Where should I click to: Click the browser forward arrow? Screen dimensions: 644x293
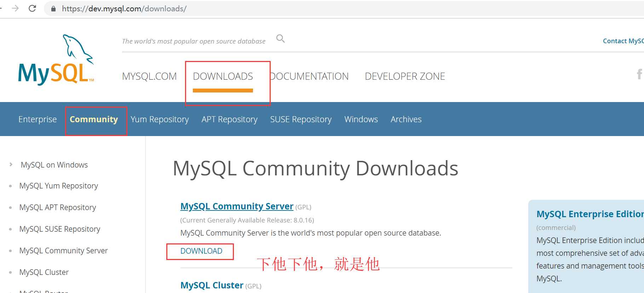(15, 8)
